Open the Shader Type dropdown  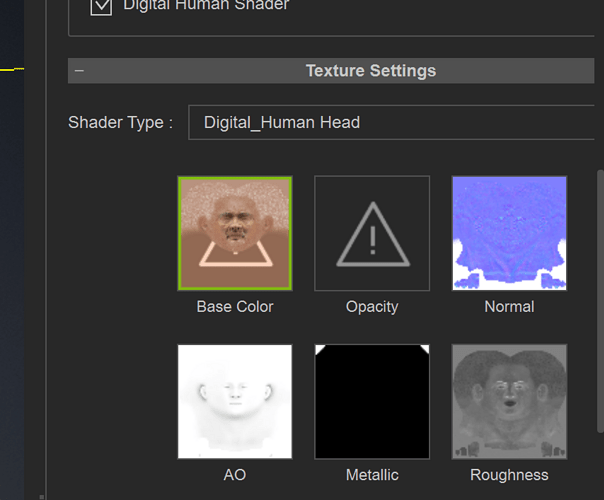(391, 122)
